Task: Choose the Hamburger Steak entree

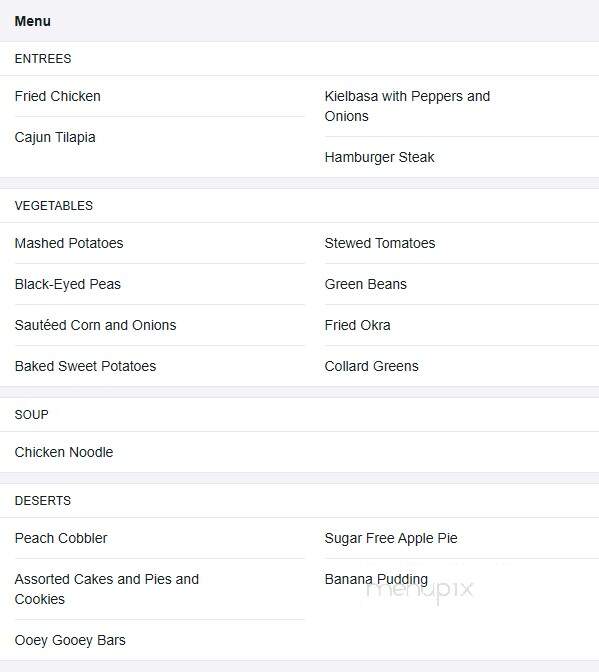Action: (x=379, y=157)
